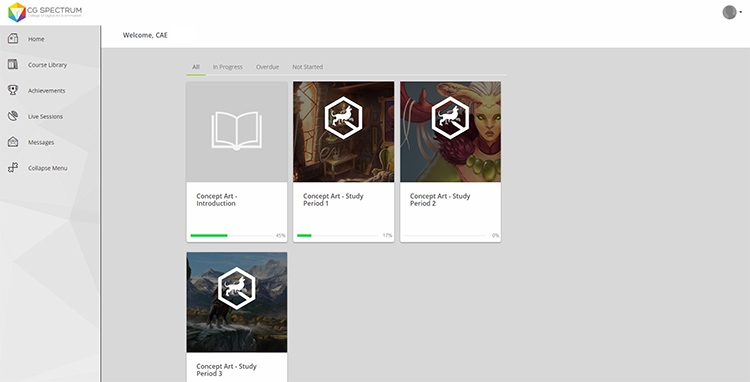
Task: Switch to the In Progress tab
Action: [x=228, y=67]
